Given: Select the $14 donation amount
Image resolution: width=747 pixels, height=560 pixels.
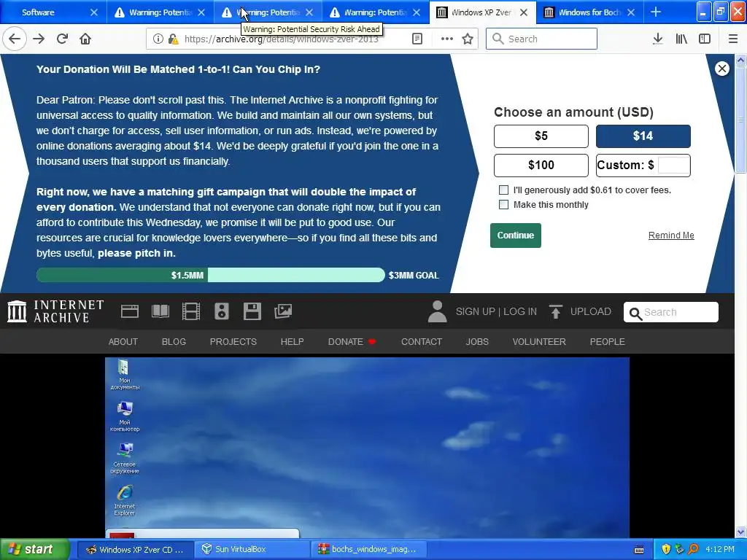Looking at the screenshot, I should [x=643, y=136].
